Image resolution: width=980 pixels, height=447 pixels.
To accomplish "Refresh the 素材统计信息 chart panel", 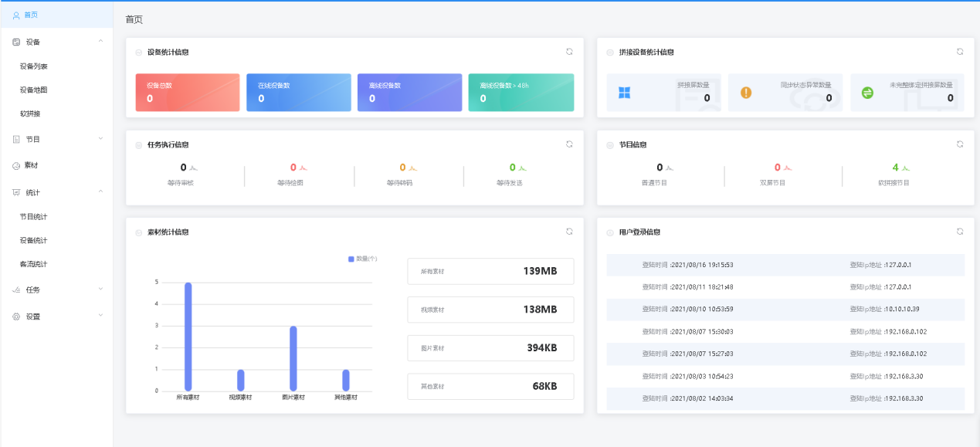I will [569, 231].
